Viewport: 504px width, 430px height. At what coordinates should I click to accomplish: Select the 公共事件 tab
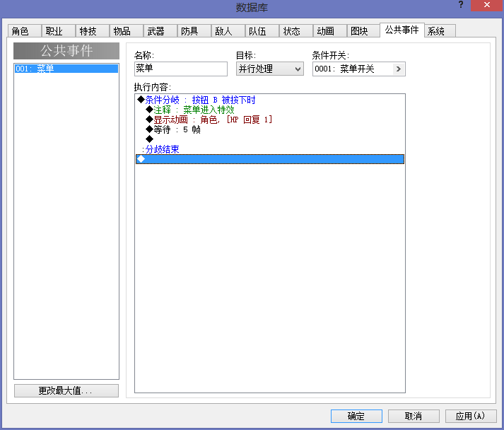click(402, 30)
